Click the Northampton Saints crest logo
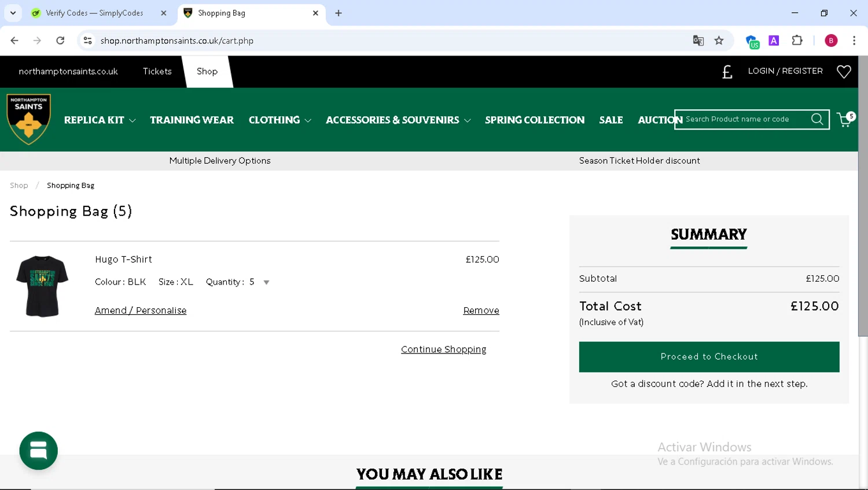The image size is (868, 490). point(28,119)
